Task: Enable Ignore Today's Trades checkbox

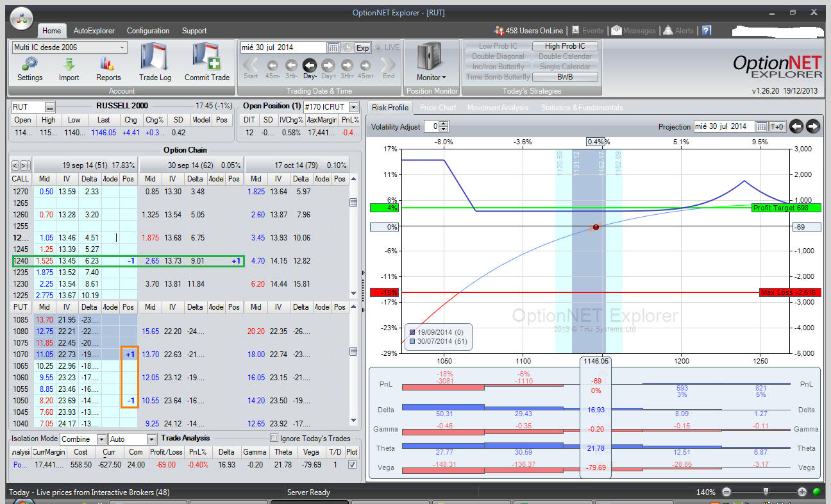Action: tap(274, 439)
